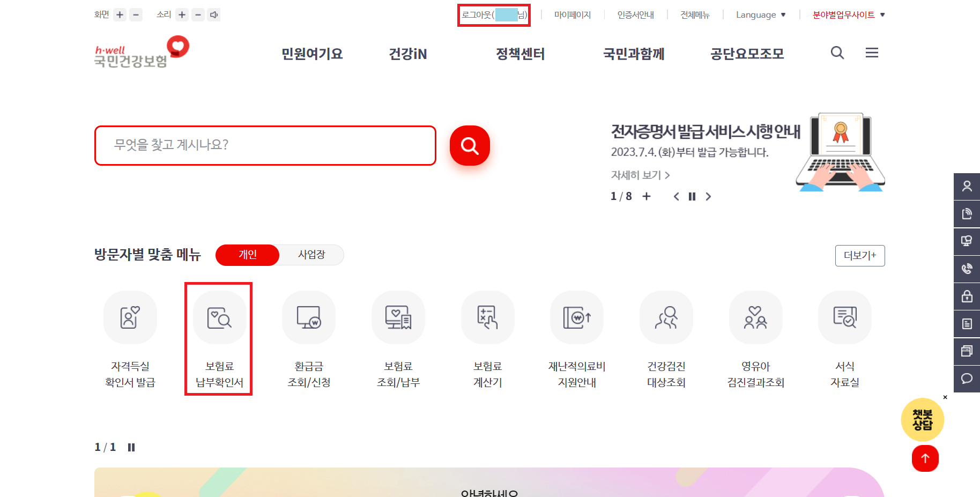
Task: Open 정책센터 menu
Action: click(x=520, y=54)
